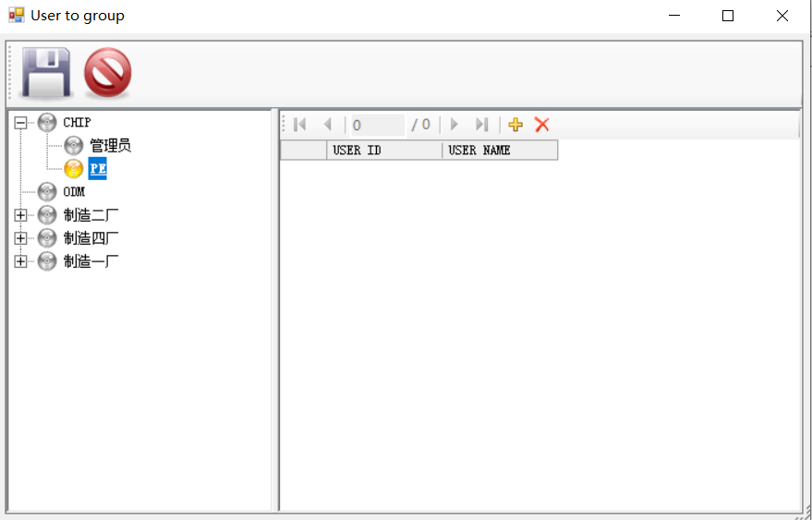812x520 pixels.
Task: Go to next record in navigator
Action: pos(454,125)
